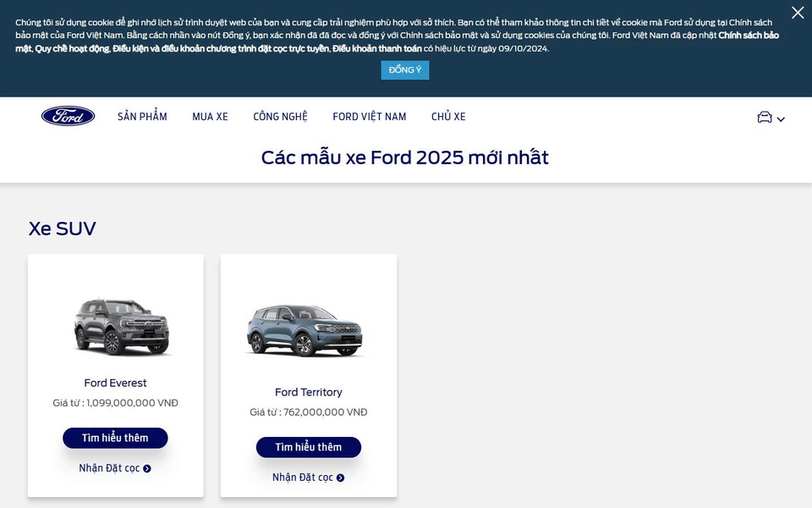The image size is (812, 508).
Task: Open the SẢN PHẨM menu
Action: pyautogui.click(x=142, y=117)
